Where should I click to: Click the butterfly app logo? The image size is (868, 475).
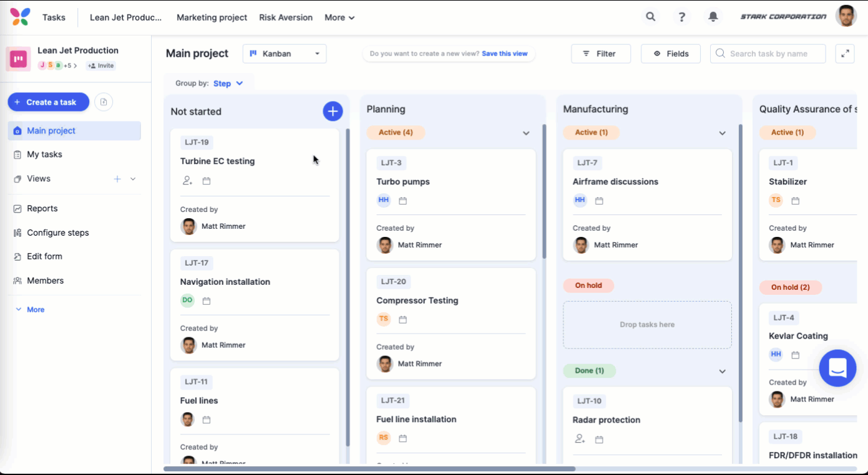point(20,17)
